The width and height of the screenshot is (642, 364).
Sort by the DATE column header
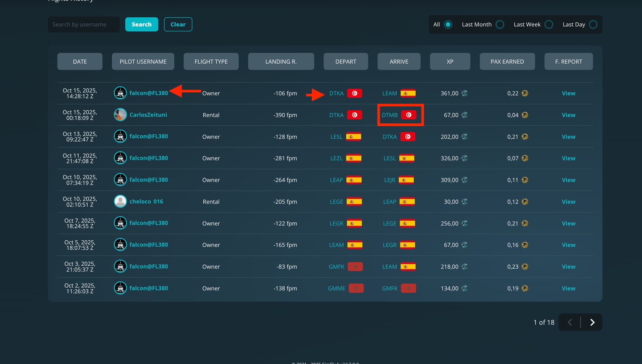[80, 62]
